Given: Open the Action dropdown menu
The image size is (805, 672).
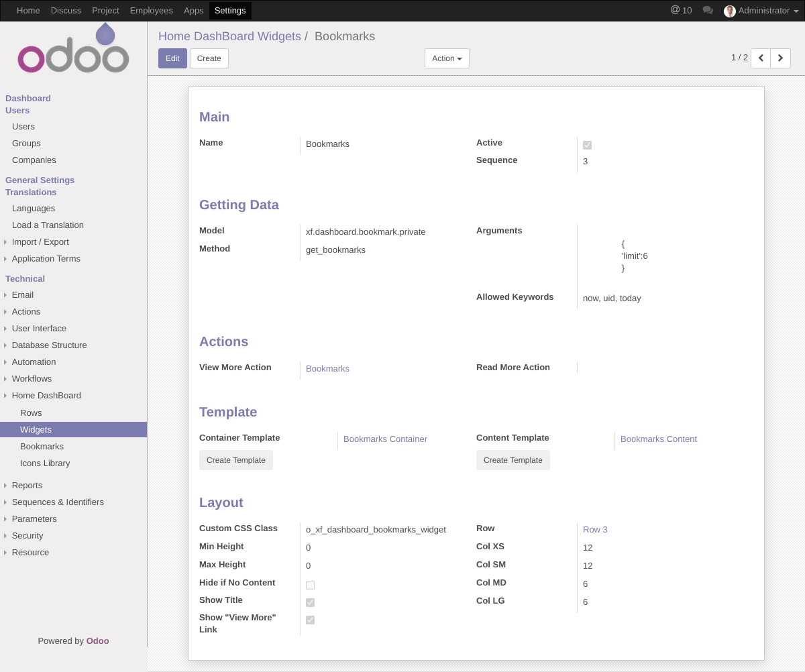Looking at the screenshot, I should pos(446,58).
